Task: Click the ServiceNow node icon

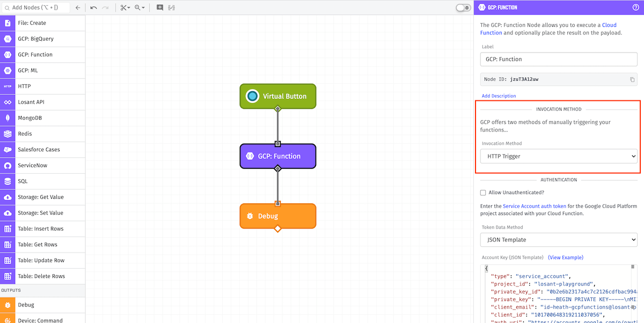Action: point(8,165)
